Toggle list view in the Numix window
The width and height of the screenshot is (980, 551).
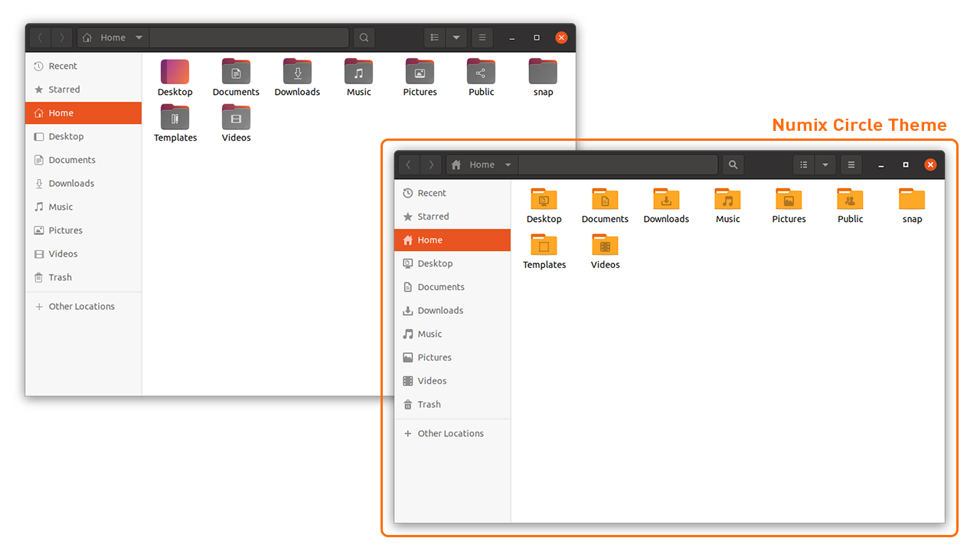point(804,165)
